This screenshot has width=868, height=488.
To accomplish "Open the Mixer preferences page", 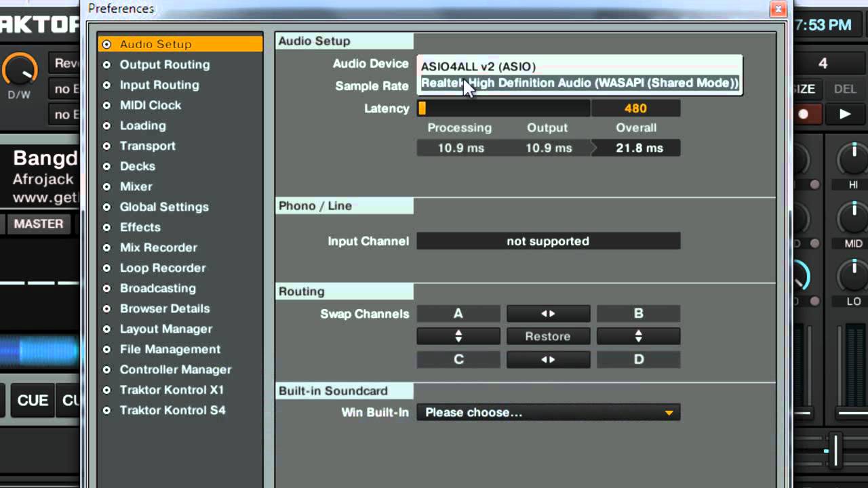I will tap(136, 186).
